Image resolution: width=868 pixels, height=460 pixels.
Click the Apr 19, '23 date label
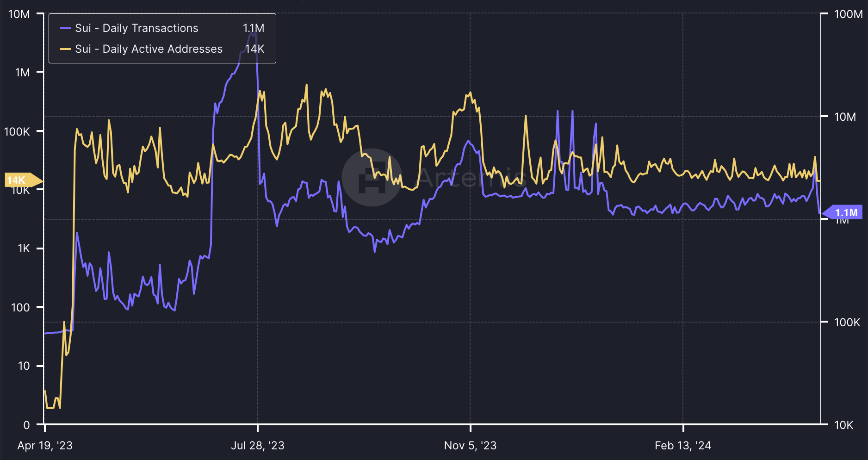[45, 446]
